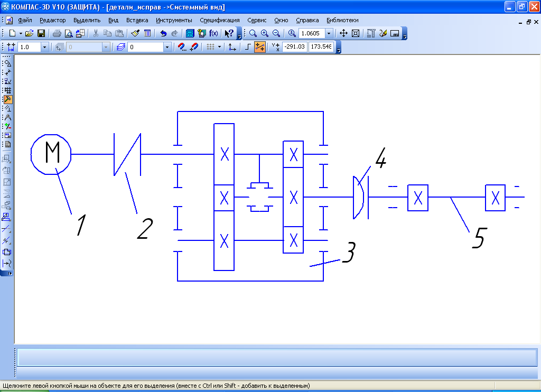541x392 pixels.
Task: Open the Variables f(x) tool
Action: point(213,33)
